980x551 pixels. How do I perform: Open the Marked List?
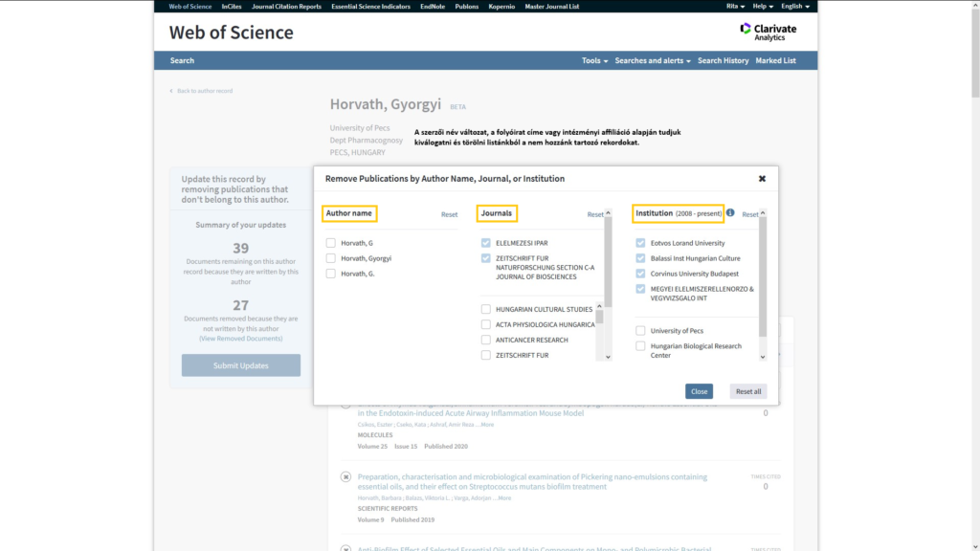click(775, 60)
